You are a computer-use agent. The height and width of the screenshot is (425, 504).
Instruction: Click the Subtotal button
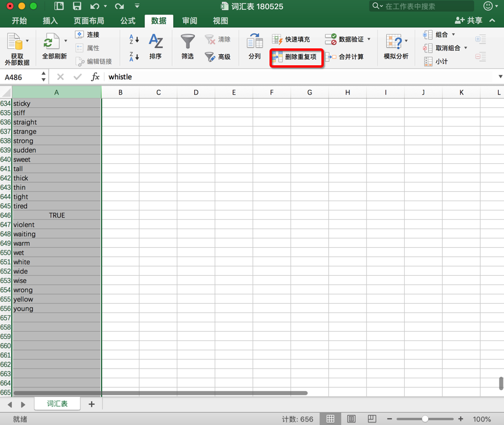(x=436, y=61)
